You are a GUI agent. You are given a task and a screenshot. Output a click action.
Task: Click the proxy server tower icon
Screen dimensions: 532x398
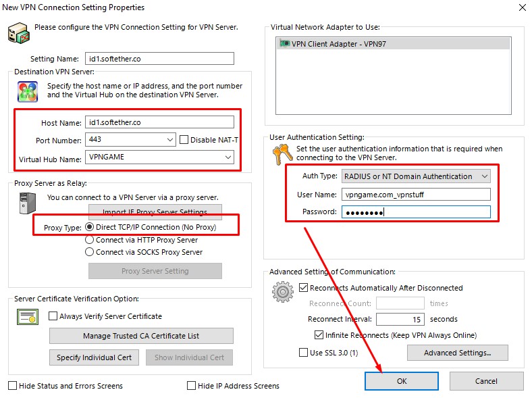(28, 203)
